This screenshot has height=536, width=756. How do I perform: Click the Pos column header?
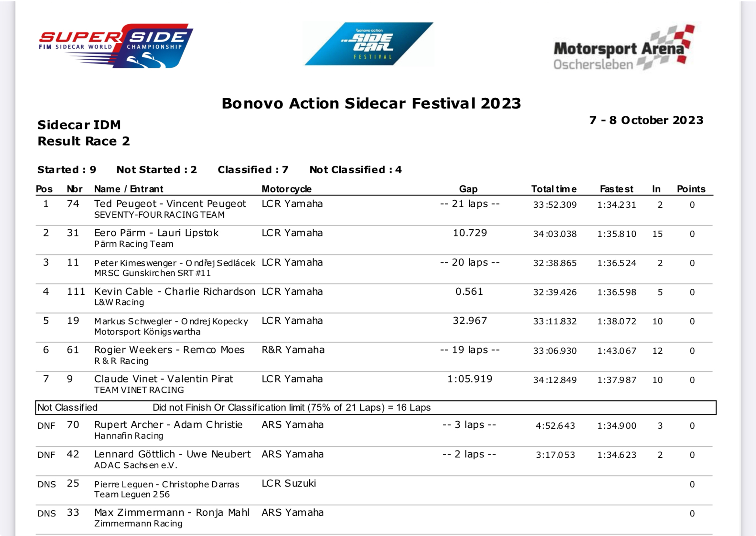point(44,189)
